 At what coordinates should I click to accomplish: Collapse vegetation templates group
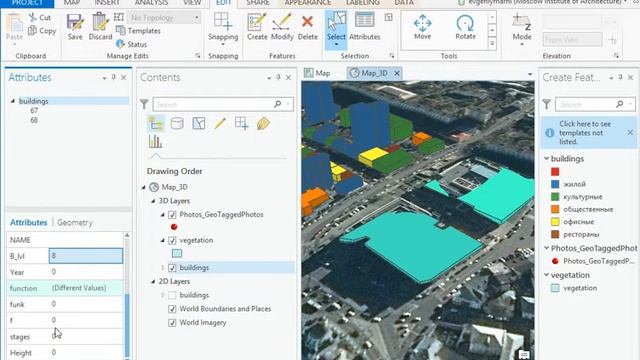(547, 275)
